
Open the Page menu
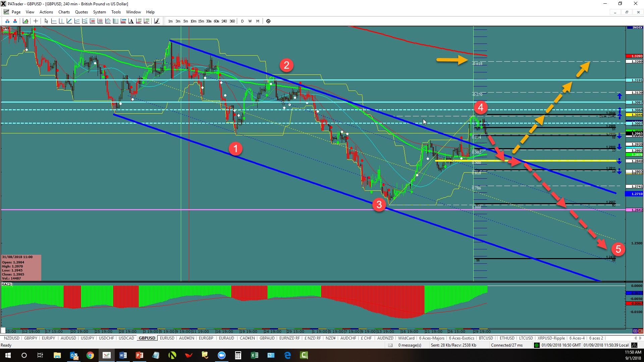point(16,12)
